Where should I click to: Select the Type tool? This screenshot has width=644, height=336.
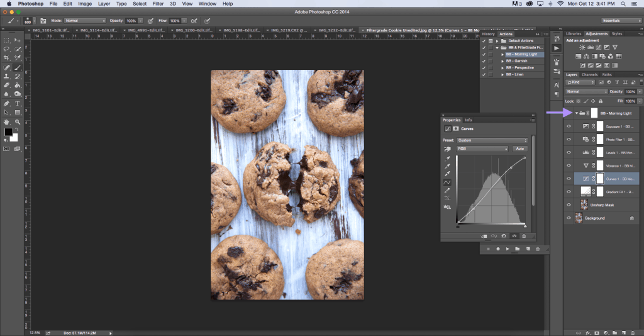17,103
